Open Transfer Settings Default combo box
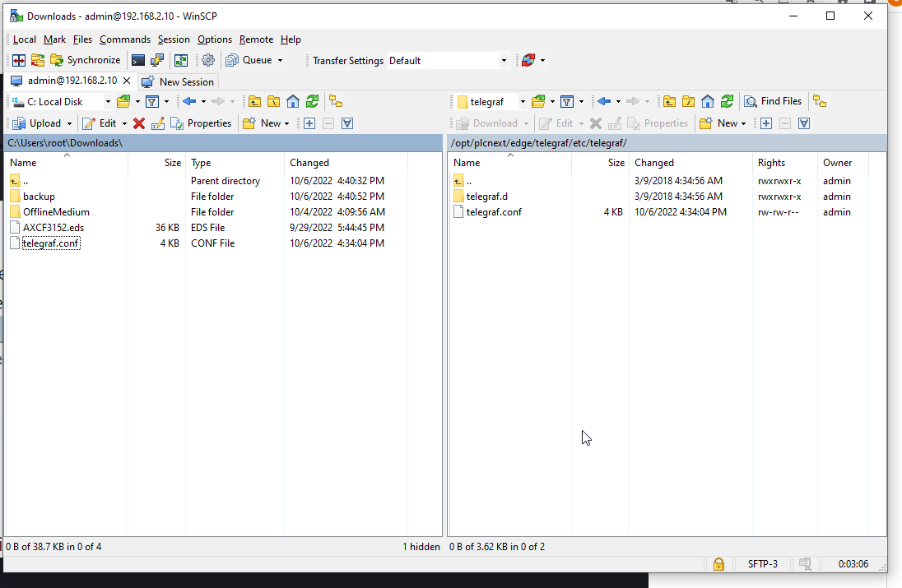Viewport: 902px width, 588px height. coord(448,60)
